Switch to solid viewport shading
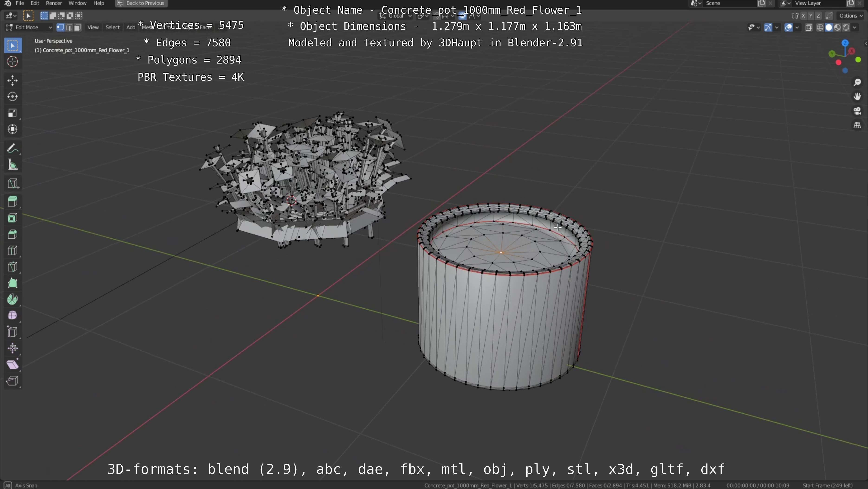This screenshot has width=868, height=489. (829, 28)
